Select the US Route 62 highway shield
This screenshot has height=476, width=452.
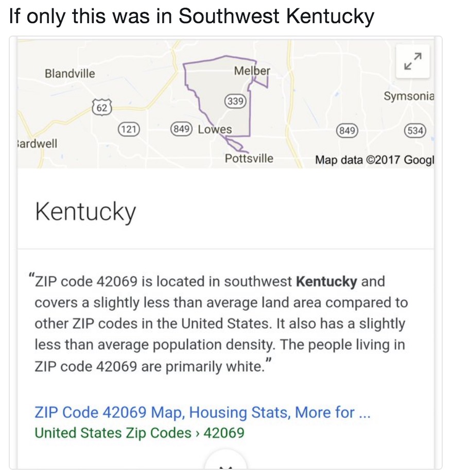click(x=101, y=107)
